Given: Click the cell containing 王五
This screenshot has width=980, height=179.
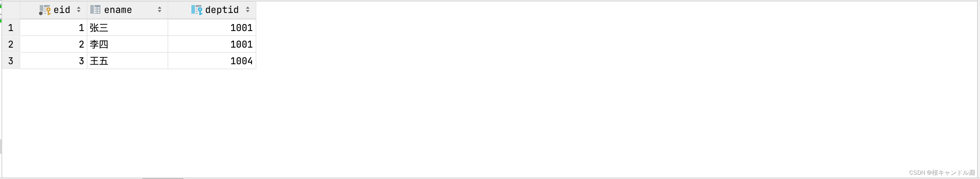Looking at the screenshot, I should coord(127,61).
